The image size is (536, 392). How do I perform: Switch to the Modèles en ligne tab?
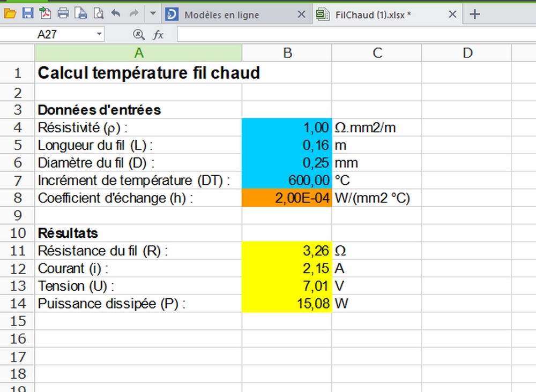tap(237, 14)
